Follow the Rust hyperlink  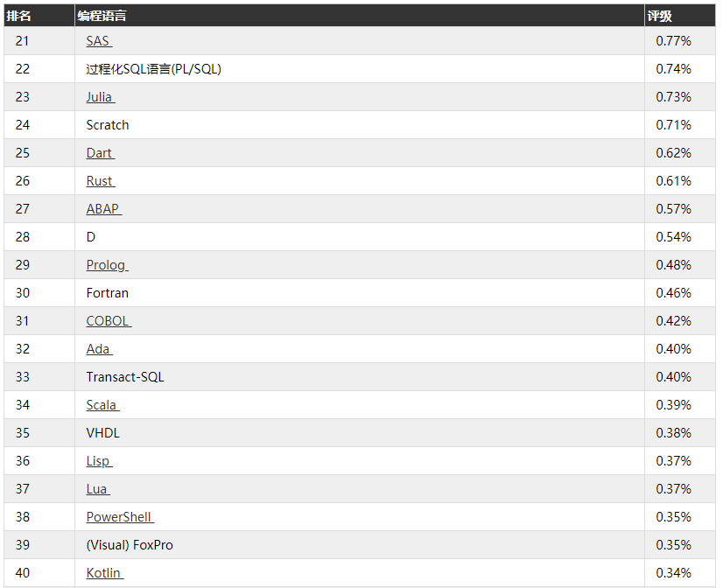[100, 181]
